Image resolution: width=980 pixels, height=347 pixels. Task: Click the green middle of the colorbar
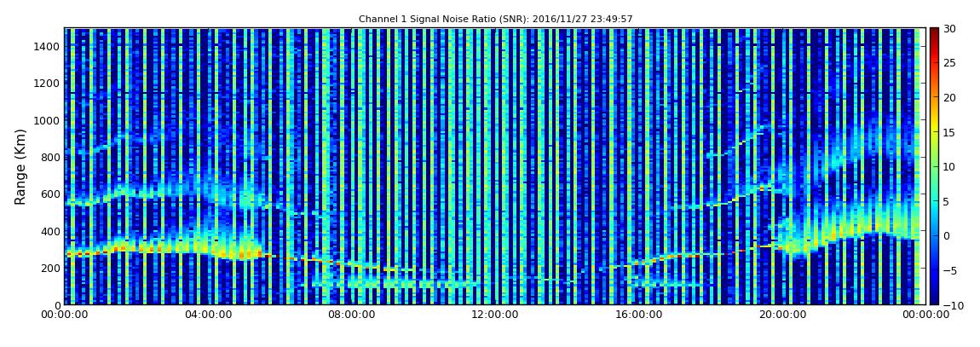coord(934,166)
